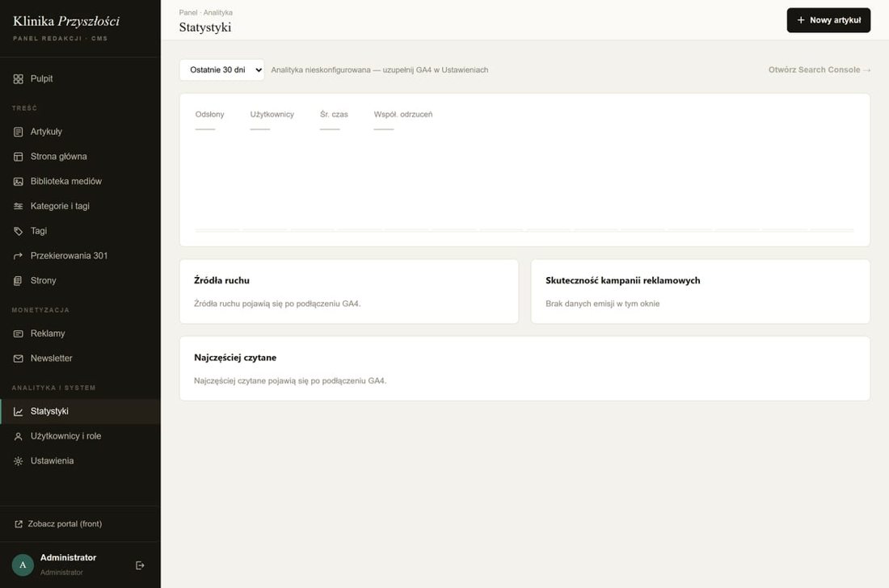Click the Nowy artykuł button
Viewport: 889px width, 588px height.
[828, 20]
